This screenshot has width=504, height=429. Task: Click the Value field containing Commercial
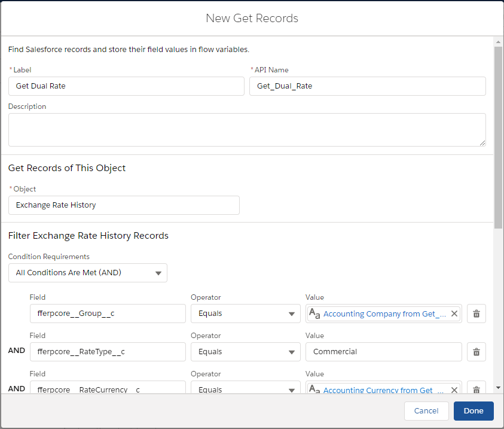(x=383, y=352)
